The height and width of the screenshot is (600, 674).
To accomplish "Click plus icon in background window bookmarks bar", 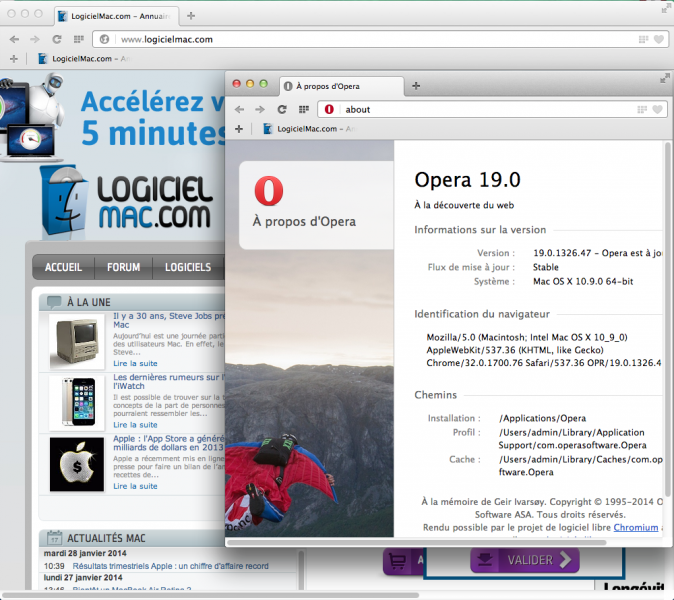I will 14,58.
